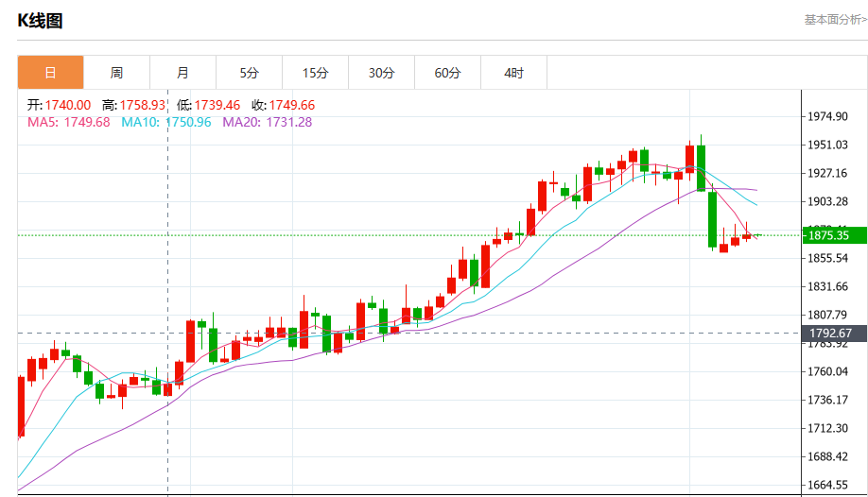Switch to the 月 monthly tab
The width and height of the screenshot is (868, 497).
[182, 73]
